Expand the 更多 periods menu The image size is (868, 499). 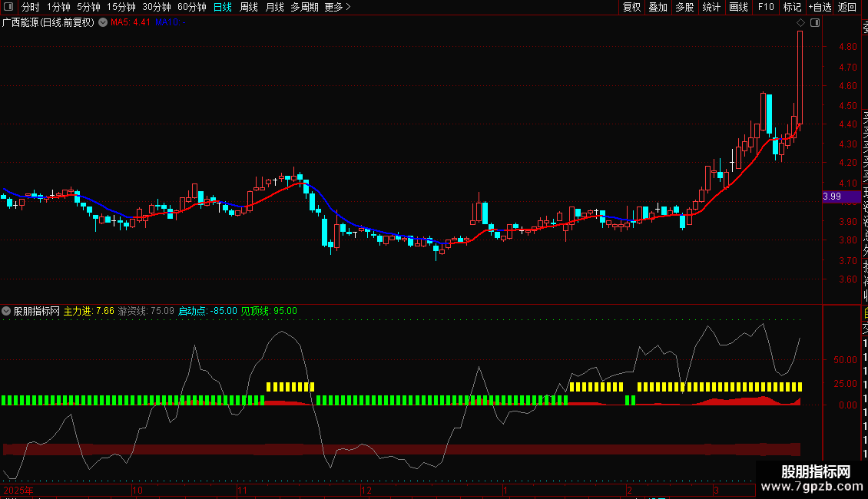point(337,7)
